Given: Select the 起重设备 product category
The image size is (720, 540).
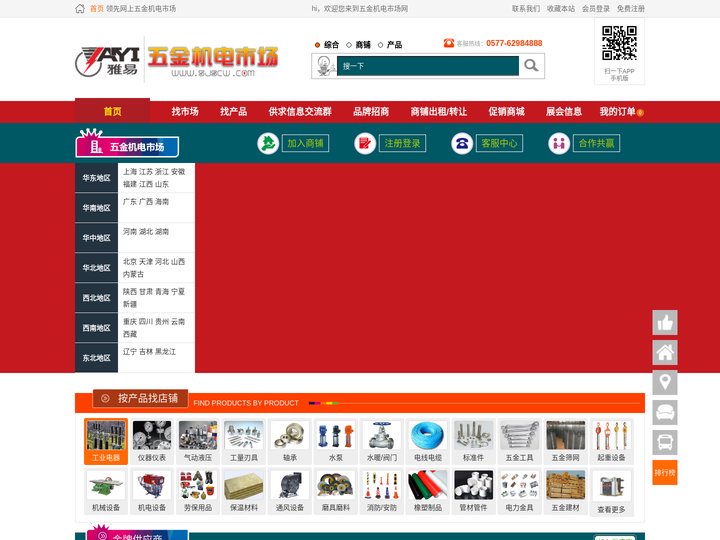Looking at the screenshot, I should [x=611, y=441].
